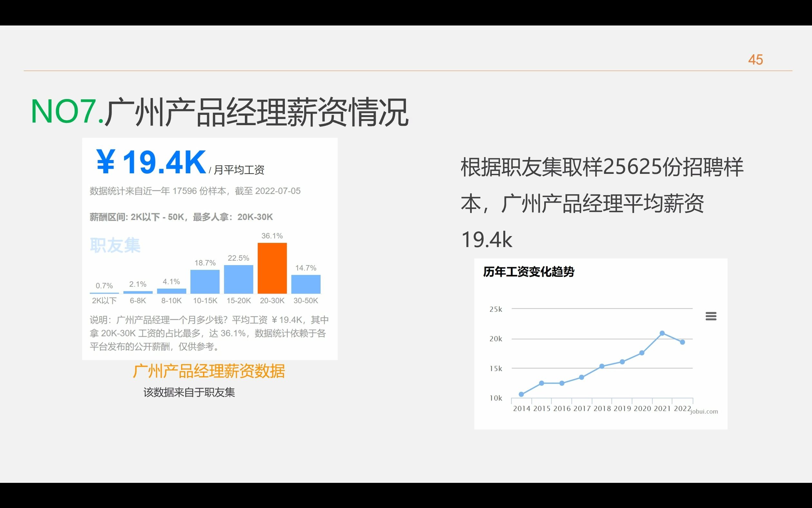This screenshot has width=812, height=508.
Task: Click the orange 20-30K bar
Action: point(272,268)
